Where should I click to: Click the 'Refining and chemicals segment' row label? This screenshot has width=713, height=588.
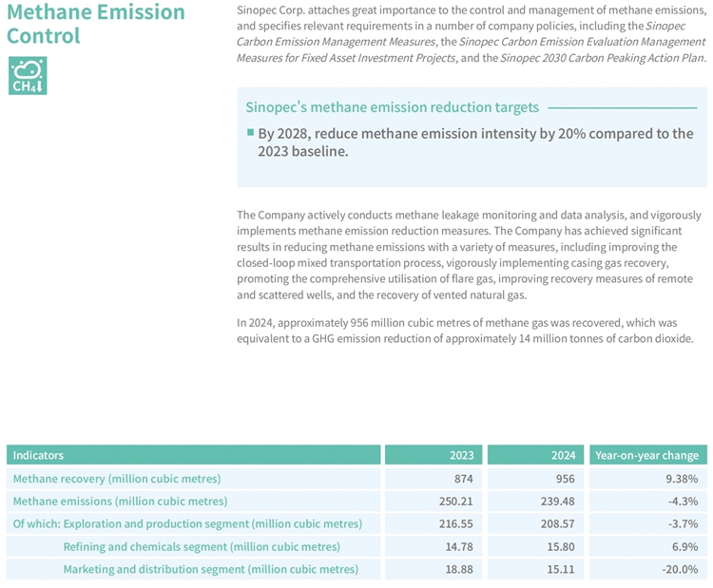(201, 546)
